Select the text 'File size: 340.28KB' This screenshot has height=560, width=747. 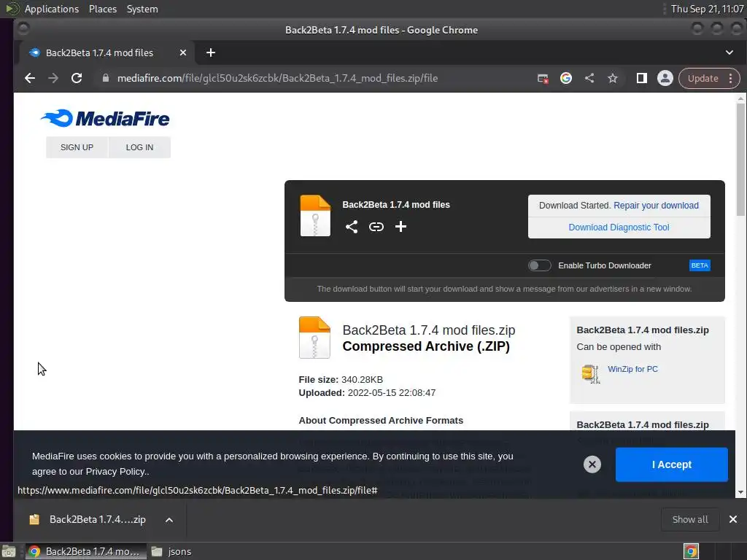pyautogui.click(x=341, y=379)
